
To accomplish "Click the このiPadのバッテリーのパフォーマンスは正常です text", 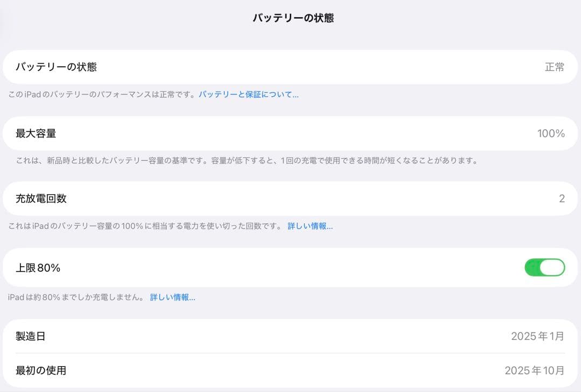I will coord(102,95).
